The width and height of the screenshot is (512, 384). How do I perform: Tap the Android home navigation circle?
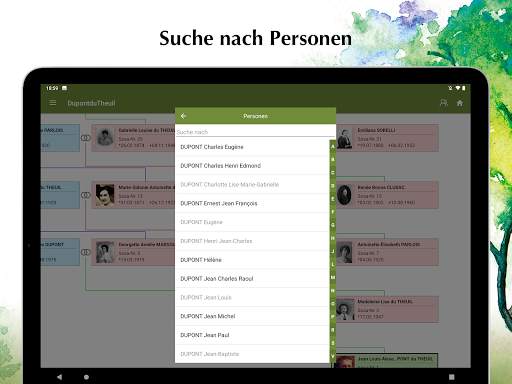pos(86,377)
